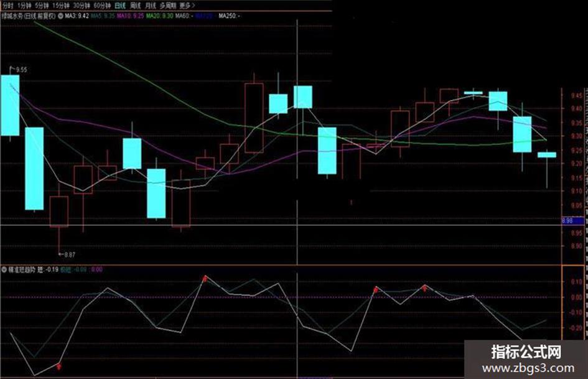Select the 15分钟 period tab
588x379 pixels.
tap(61, 6)
